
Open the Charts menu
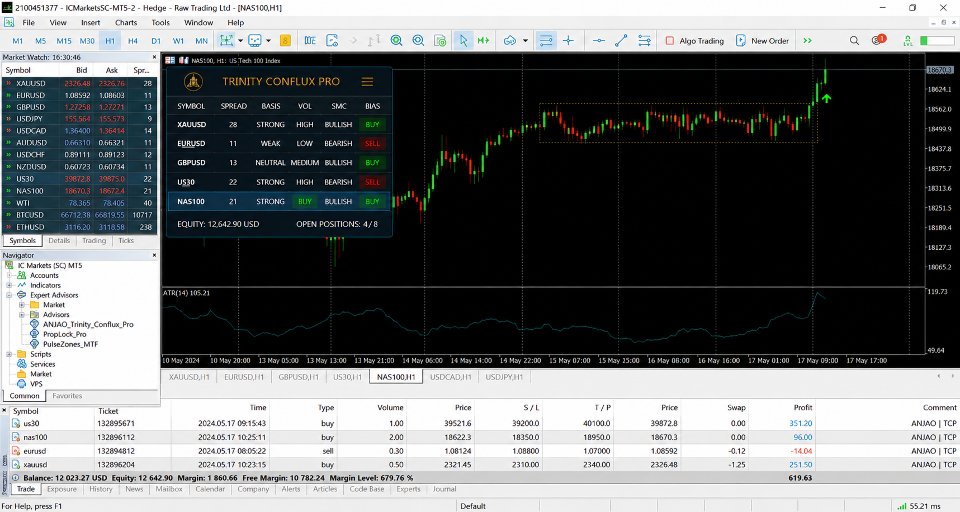point(126,23)
